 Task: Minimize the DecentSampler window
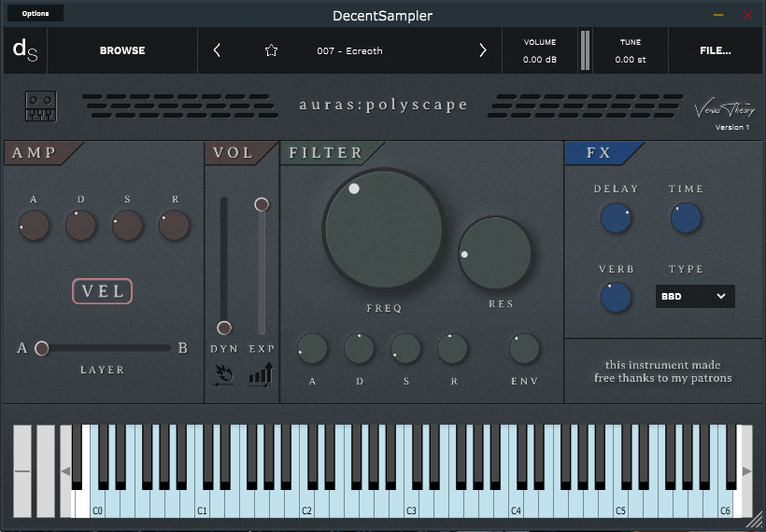718,15
